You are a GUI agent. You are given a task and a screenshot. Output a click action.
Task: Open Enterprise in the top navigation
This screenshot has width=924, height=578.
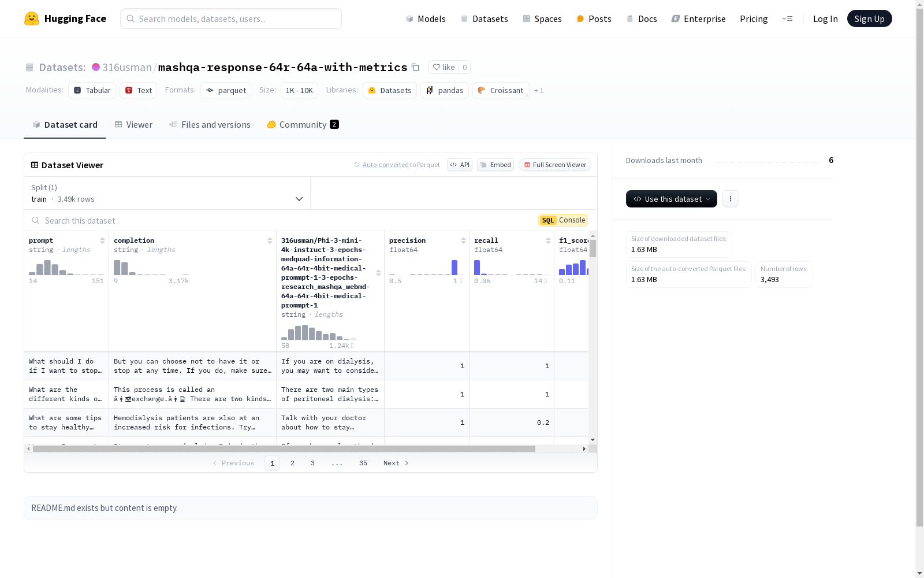[698, 18]
